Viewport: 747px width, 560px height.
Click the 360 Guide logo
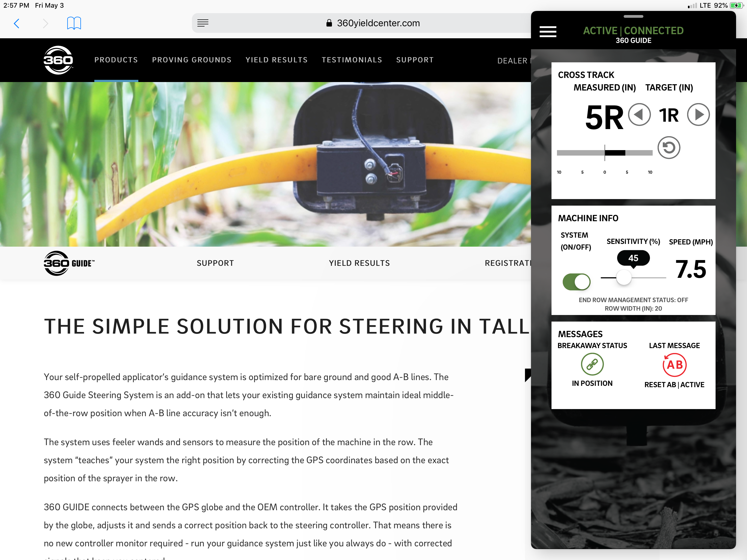[x=69, y=263]
